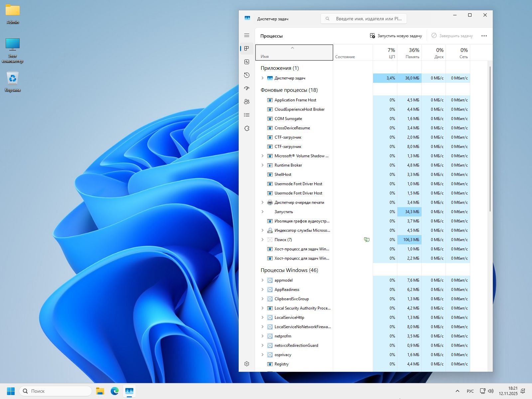The width and height of the screenshot is (532, 399).
Task: Open Microsoft Edge from the taskbar
Action: click(x=115, y=391)
